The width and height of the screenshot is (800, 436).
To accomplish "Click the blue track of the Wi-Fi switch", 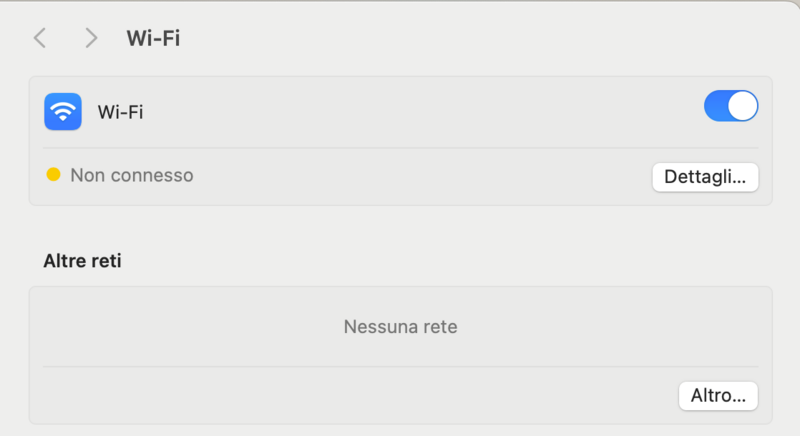I will [x=717, y=106].
